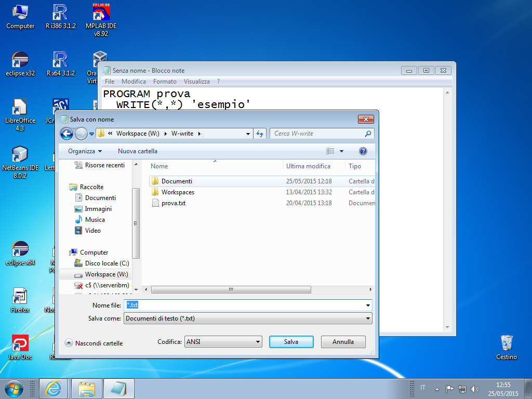Viewport: 532px width, 399px height.
Task: Open the Documenti folder in file list
Action: 177,181
